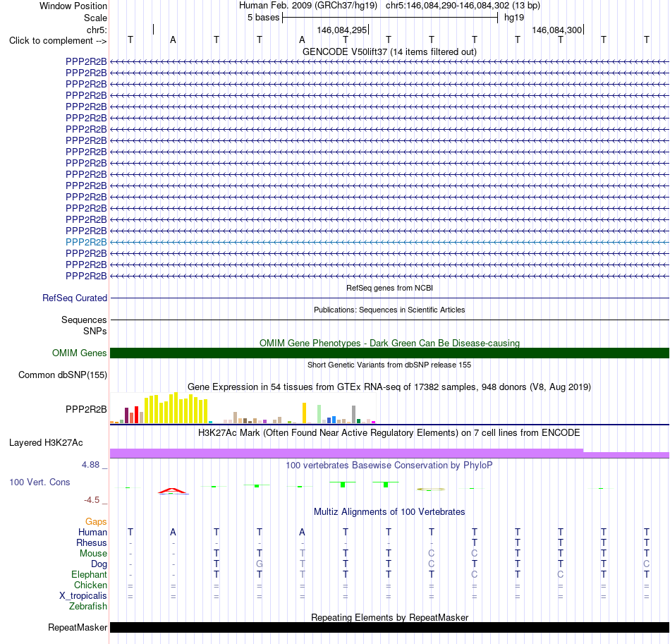Image resolution: width=670 pixels, height=644 pixels.
Task: Click the Mouse species label
Action: tap(93, 554)
